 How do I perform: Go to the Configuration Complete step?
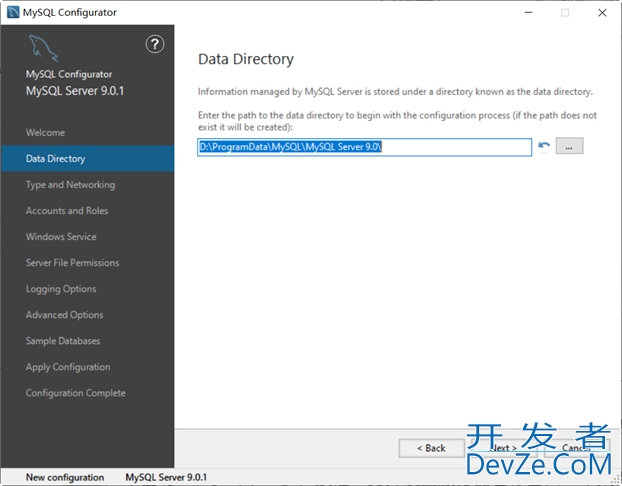[x=76, y=393]
